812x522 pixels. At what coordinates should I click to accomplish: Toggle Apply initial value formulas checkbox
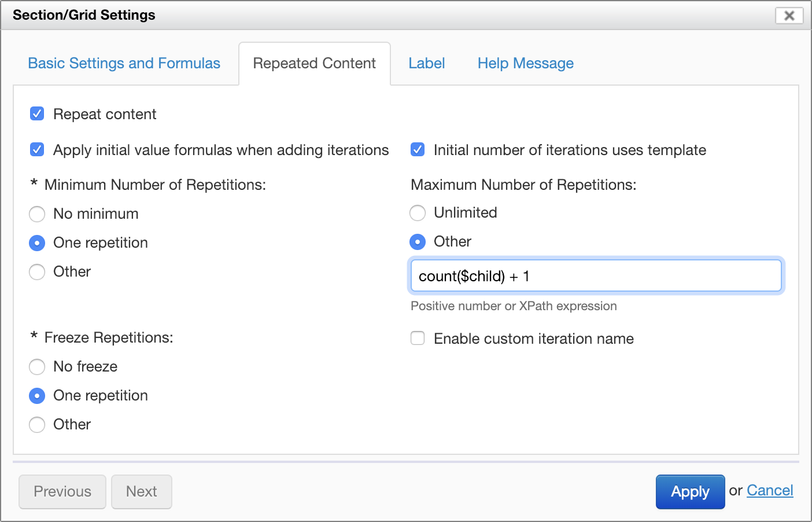37,149
